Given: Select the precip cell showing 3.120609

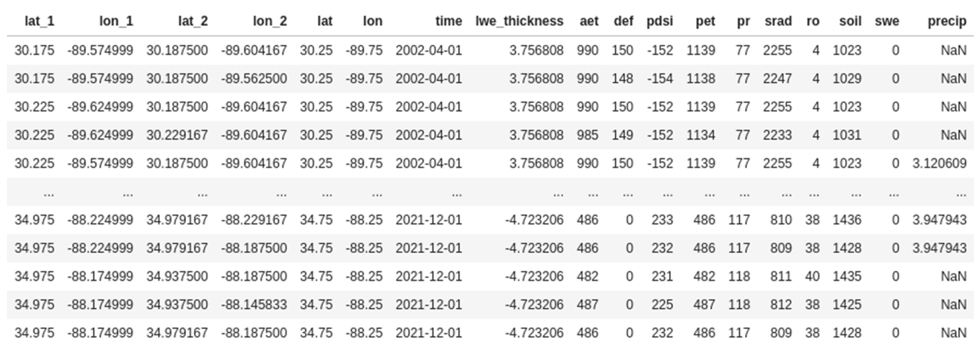Looking at the screenshot, I should tap(939, 163).
